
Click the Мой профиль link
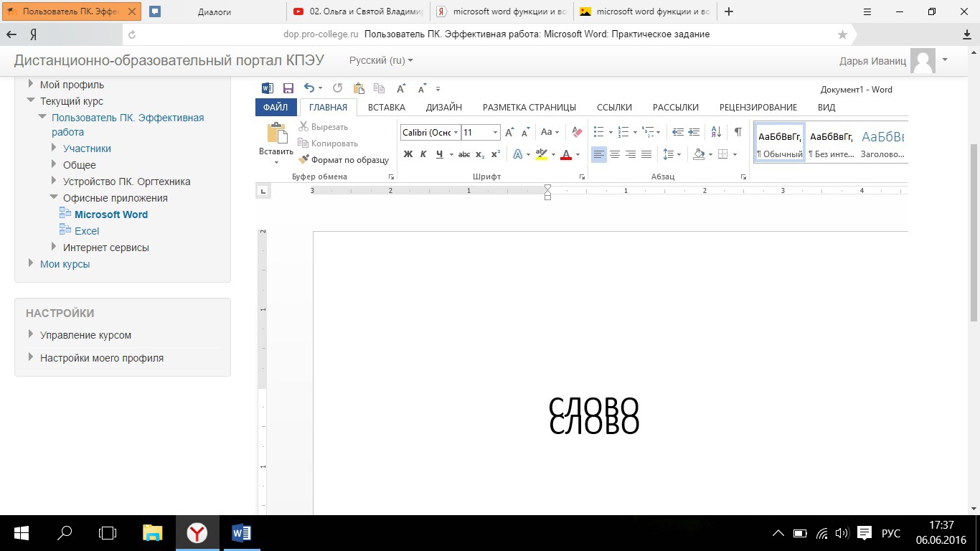click(x=72, y=85)
